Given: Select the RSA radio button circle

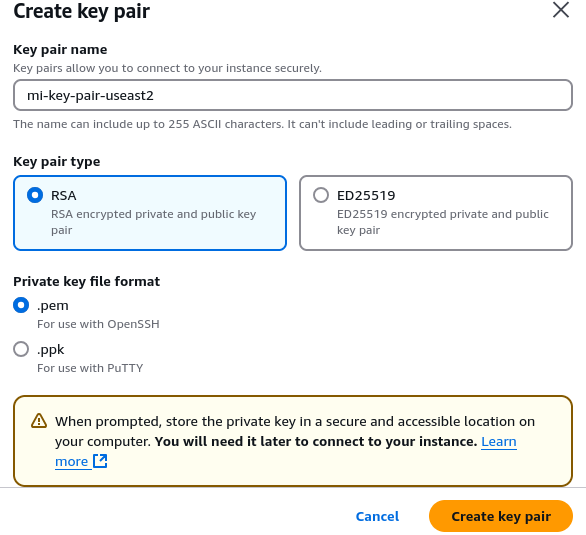Looking at the screenshot, I should coord(35,195).
